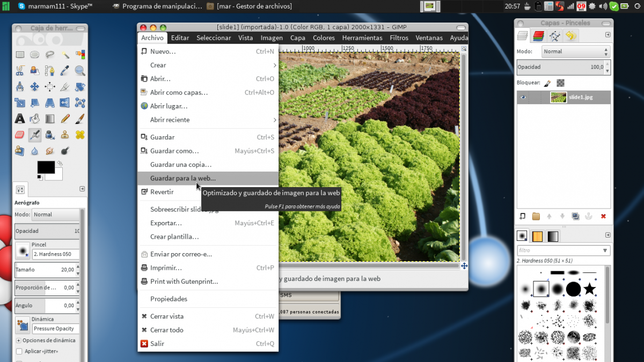The image size is (644, 362).
Task: Open the layer Modo dropdown
Action: click(575, 51)
